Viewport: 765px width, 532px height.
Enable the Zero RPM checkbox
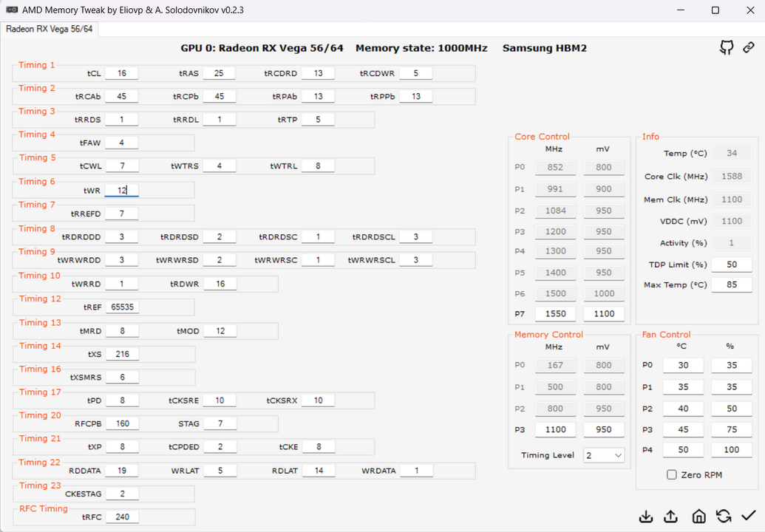coord(672,475)
